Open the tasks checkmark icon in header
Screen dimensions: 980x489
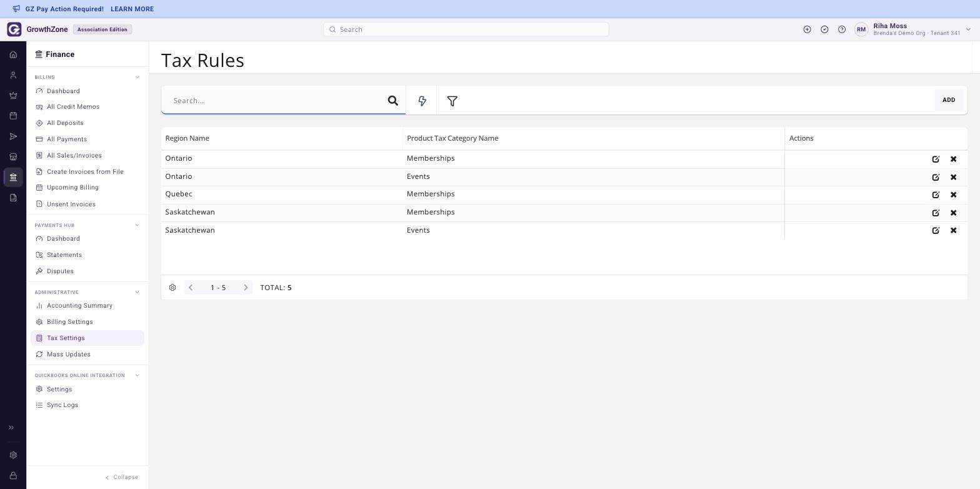coord(824,29)
